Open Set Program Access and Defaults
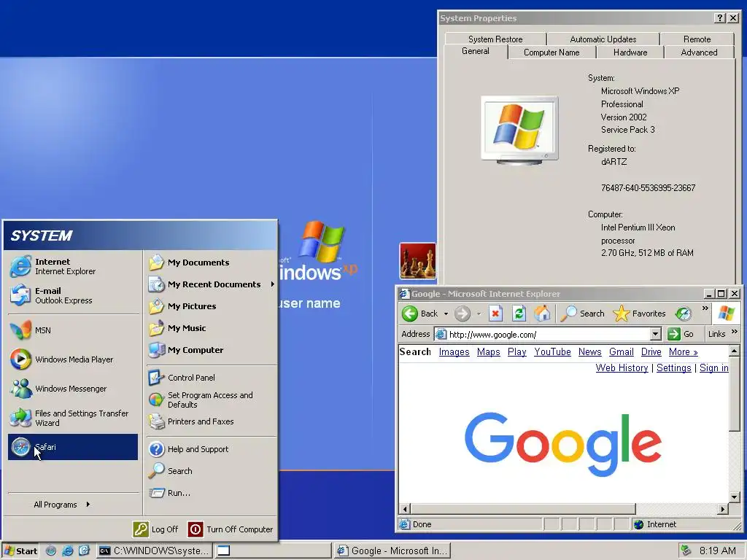 click(211, 400)
